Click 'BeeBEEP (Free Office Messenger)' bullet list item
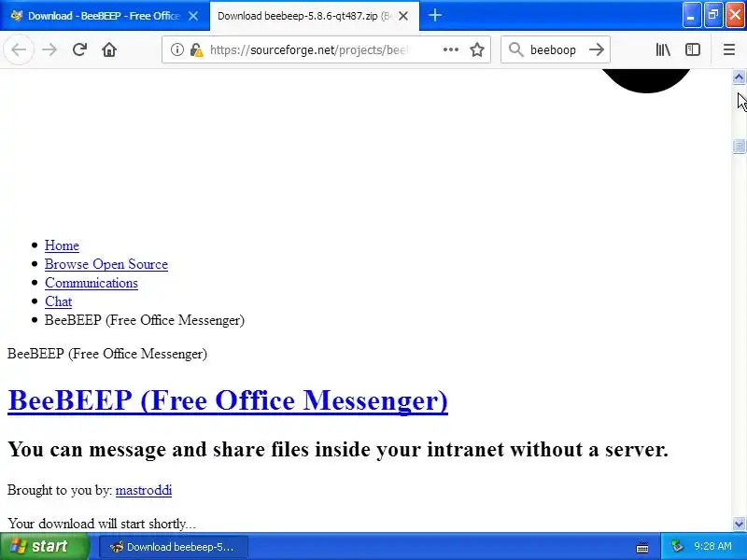Image resolution: width=747 pixels, height=560 pixels. point(145,320)
